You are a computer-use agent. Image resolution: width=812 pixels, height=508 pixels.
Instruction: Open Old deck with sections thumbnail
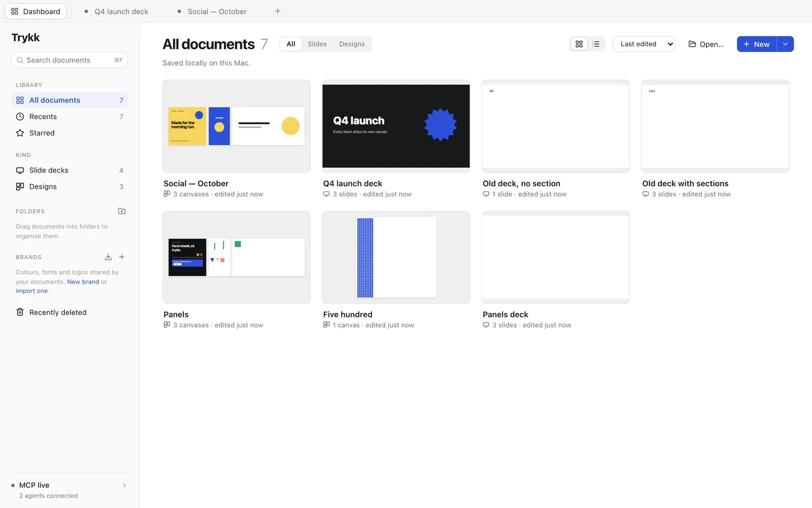point(715,126)
